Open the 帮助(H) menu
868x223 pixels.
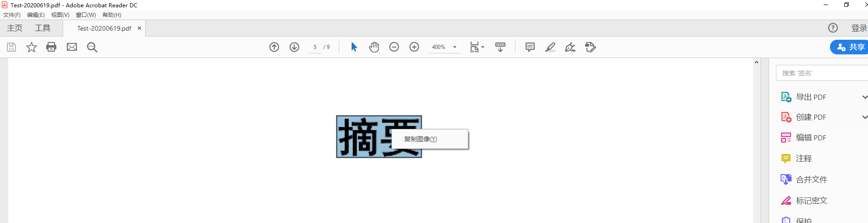pyautogui.click(x=112, y=15)
